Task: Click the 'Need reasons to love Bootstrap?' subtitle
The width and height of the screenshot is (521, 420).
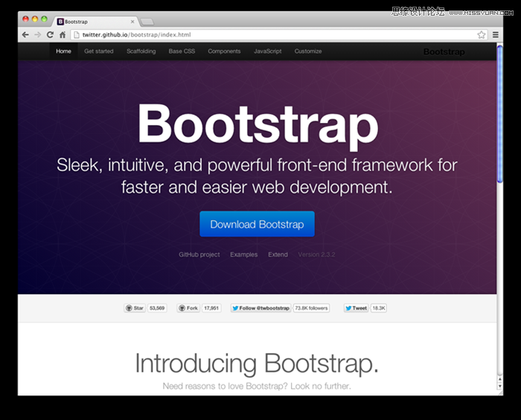Action: coord(257,386)
